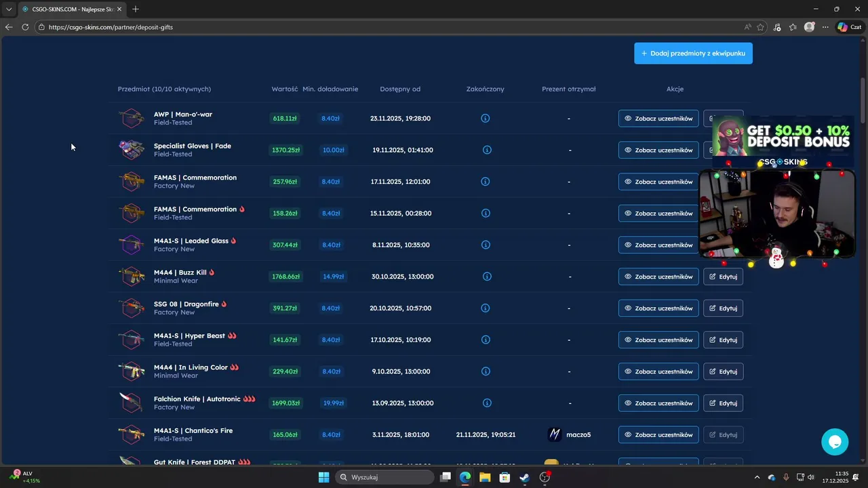
Task: Click Dodaj przedmioty z ekwipunku button
Action: (x=693, y=53)
